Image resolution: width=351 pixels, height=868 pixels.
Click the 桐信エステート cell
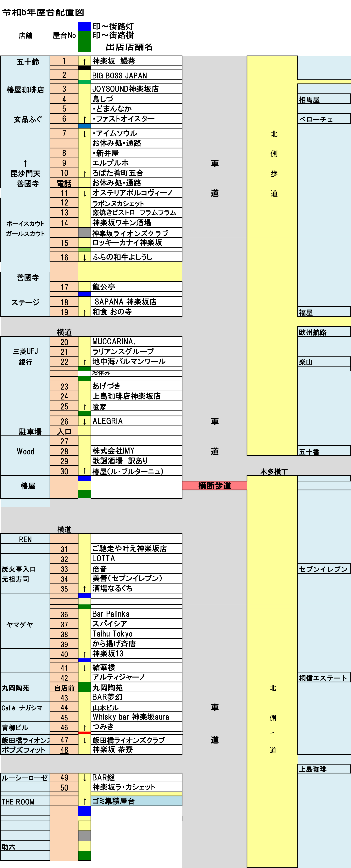pyautogui.click(x=324, y=678)
